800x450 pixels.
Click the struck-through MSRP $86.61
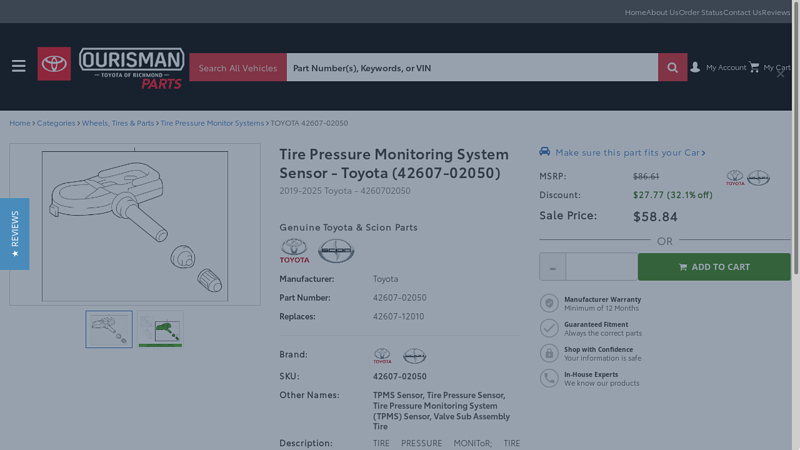tap(646, 176)
